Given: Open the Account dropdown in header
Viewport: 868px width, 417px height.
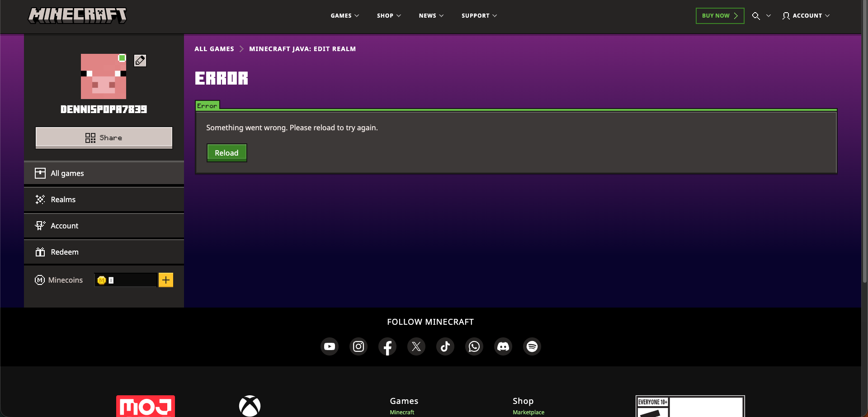Looking at the screenshot, I should point(806,16).
